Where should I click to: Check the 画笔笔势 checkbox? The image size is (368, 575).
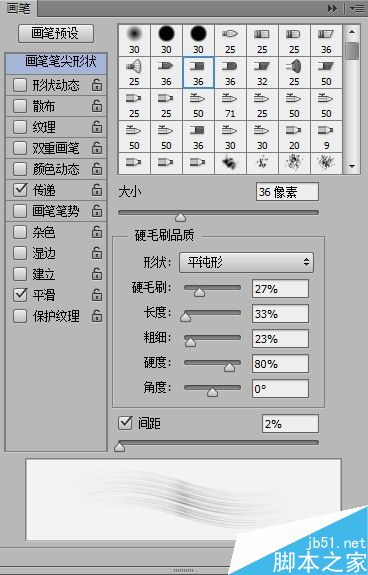click(x=20, y=211)
